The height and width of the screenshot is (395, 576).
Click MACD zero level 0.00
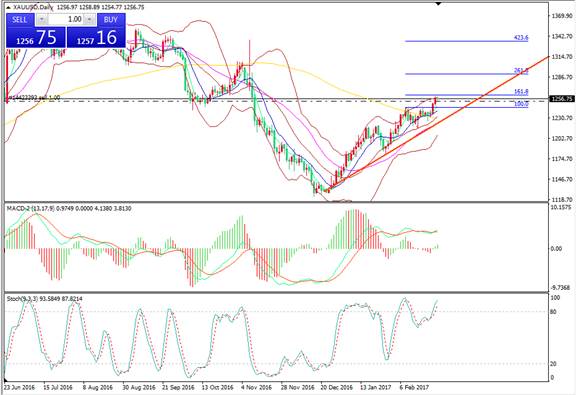557,249
